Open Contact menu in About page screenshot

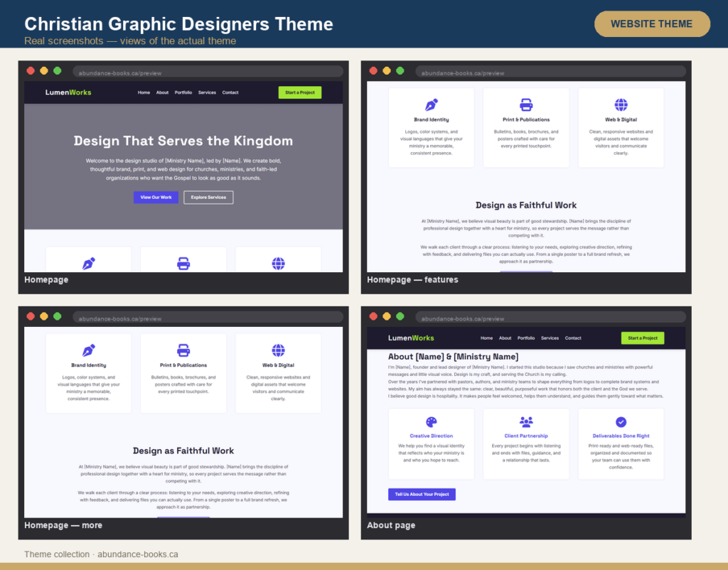click(x=573, y=338)
